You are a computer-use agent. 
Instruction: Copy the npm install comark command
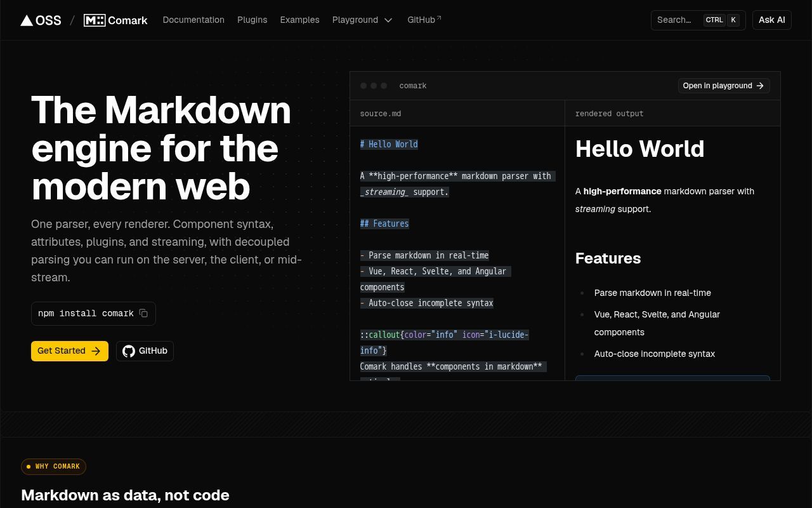pos(143,313)
